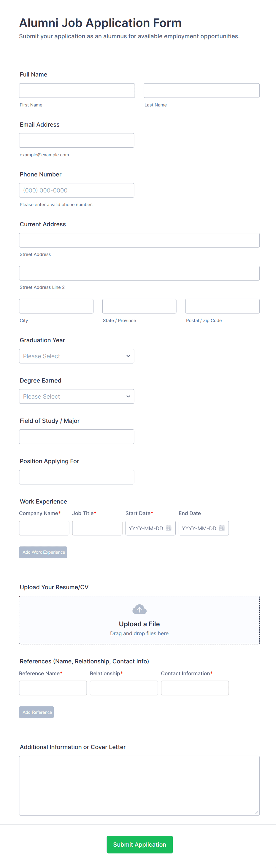Open the Graduation Year dropdown
This screenshot has width=276, height=868.
click(x=77, y=356)
